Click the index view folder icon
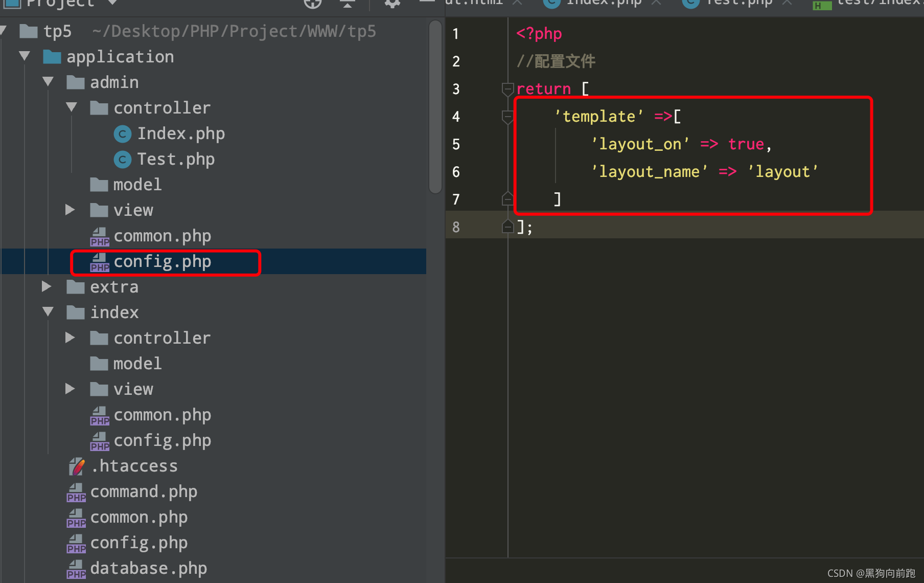 [x=99, y=389]
